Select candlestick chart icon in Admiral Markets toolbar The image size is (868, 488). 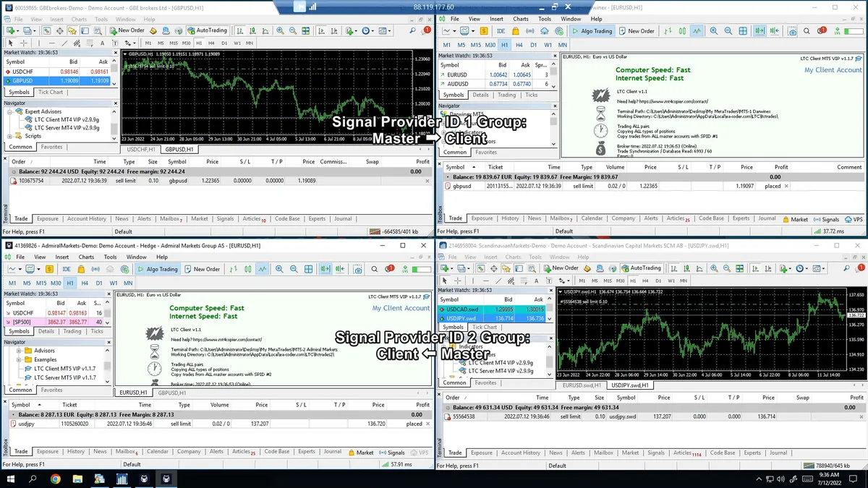(247, 269)
